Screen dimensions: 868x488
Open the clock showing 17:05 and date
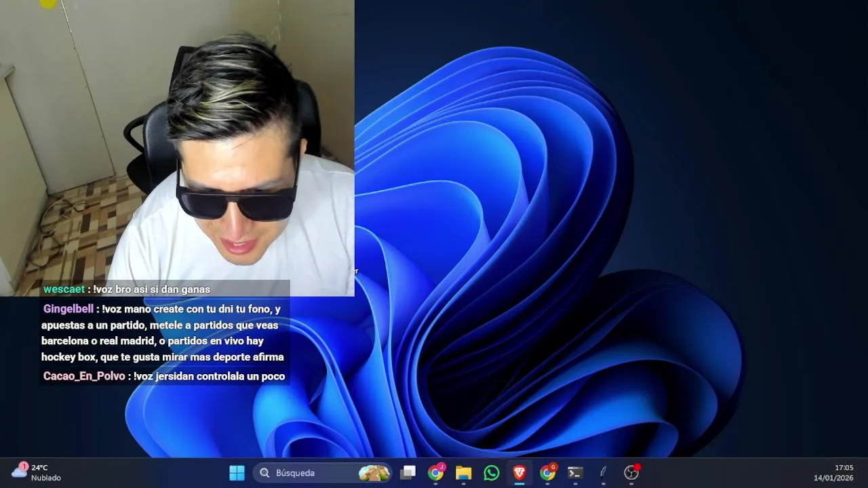(x=833, y=472)
